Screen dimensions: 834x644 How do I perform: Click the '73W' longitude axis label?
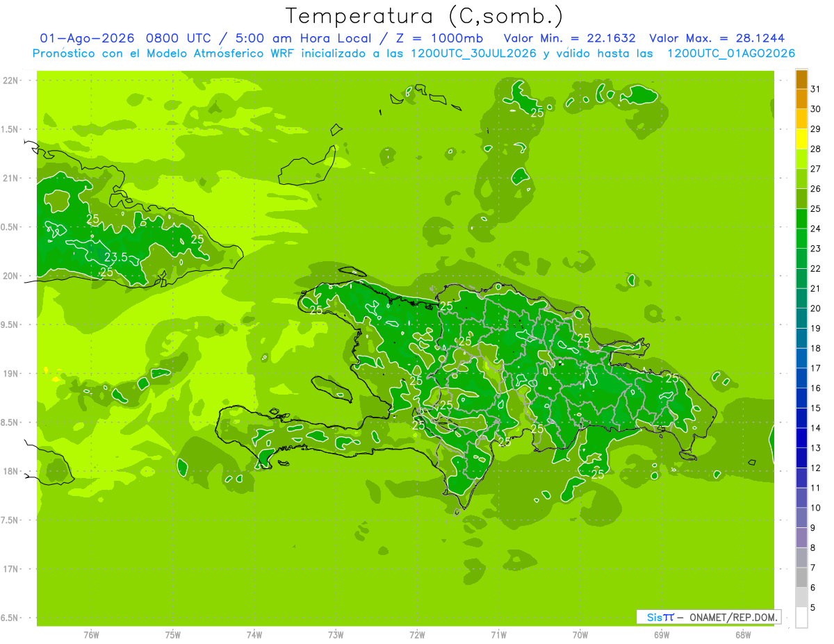coord(336,635)
